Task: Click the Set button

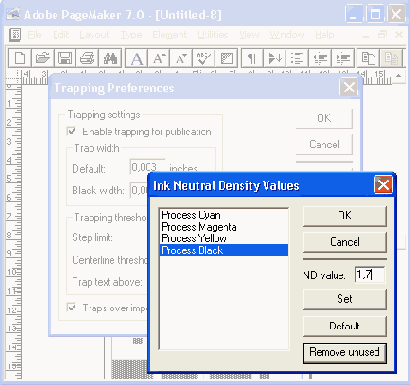Action: 345,299
